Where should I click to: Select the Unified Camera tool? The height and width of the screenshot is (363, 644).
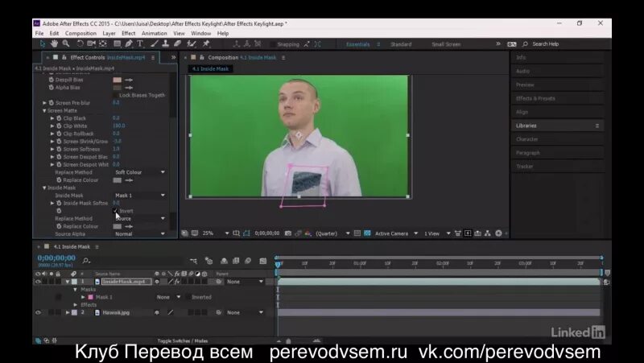91,43
